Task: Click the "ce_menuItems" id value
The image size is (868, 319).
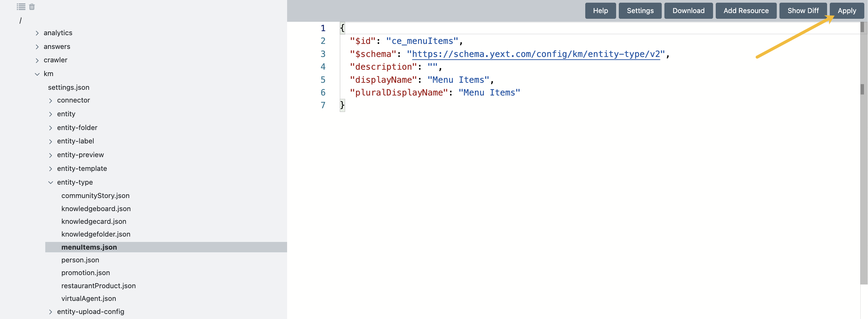Action: coord(422,41)
